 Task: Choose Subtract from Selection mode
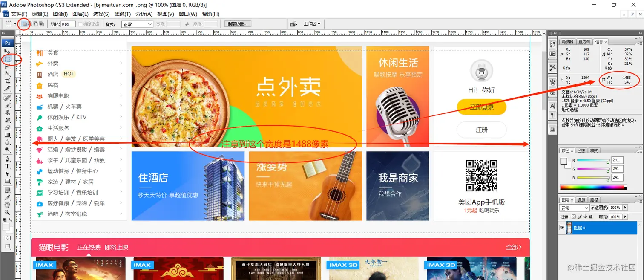pyautogui.click(x=36, y=24)
